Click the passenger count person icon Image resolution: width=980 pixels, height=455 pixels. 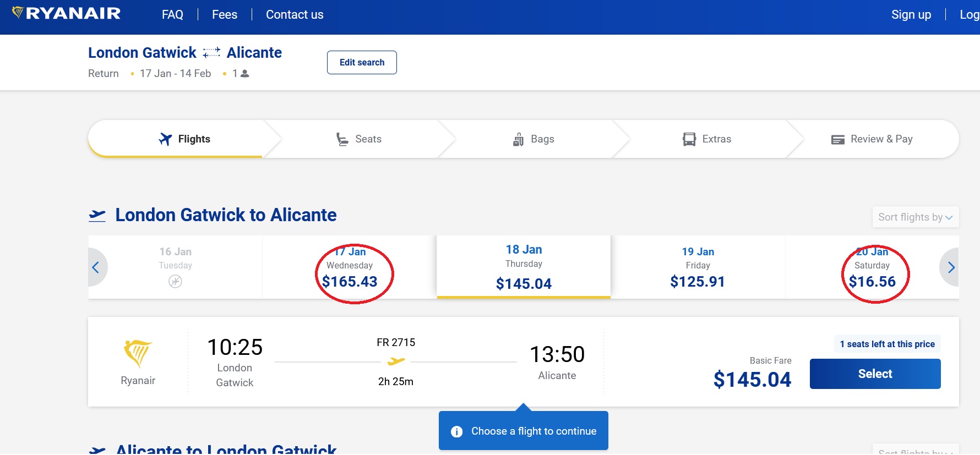tap(245, 74)
